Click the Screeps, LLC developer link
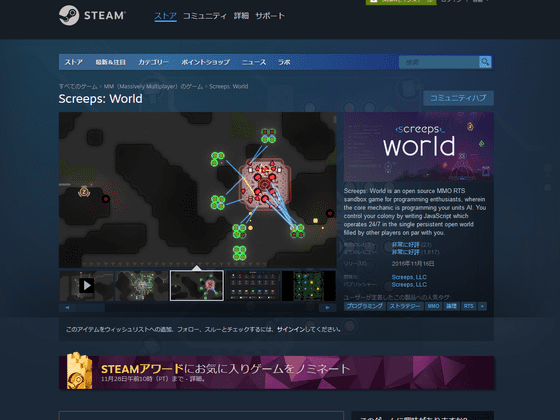Screen dimensions: 560x420 [x=409, y=277]
